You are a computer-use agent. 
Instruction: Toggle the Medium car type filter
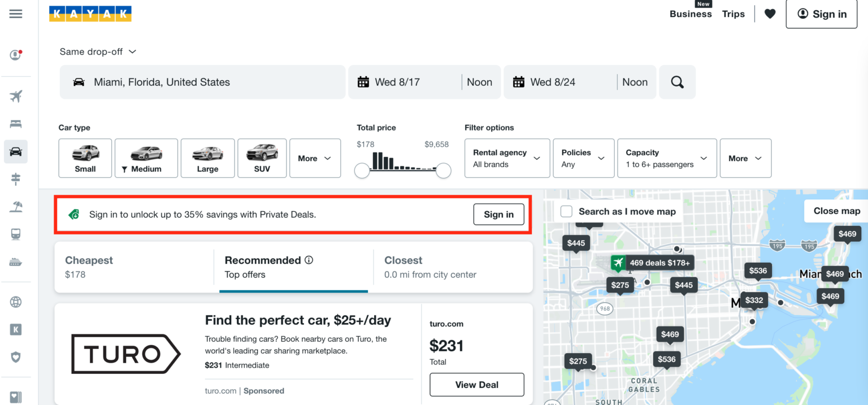pos(146,158)
